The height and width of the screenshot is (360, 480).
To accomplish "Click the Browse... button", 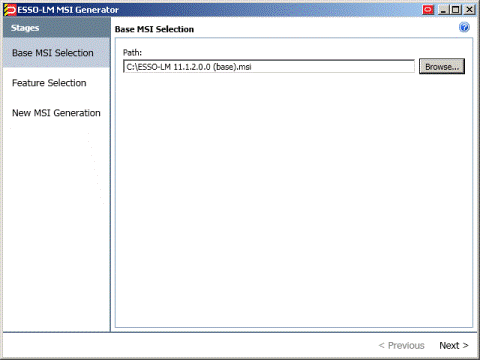I will [442, 66].
